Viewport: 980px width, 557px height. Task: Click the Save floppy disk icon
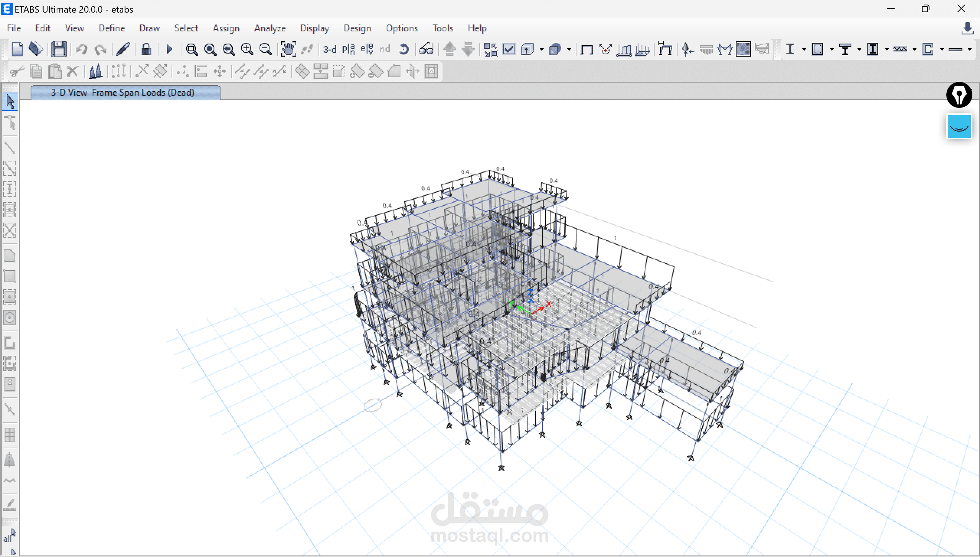coord(59,49)
